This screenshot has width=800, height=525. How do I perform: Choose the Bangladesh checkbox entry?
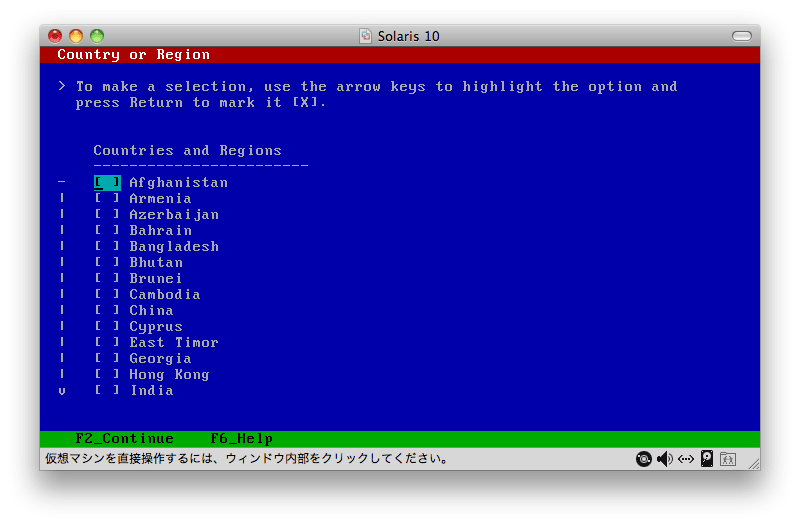pyautogui.click(x=107, y=247)
